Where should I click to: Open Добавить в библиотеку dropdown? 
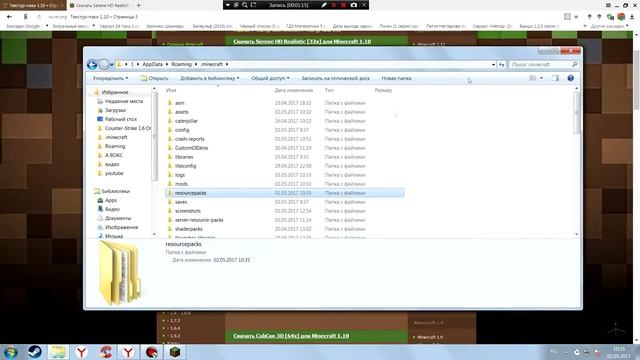(x=210, y=78)
